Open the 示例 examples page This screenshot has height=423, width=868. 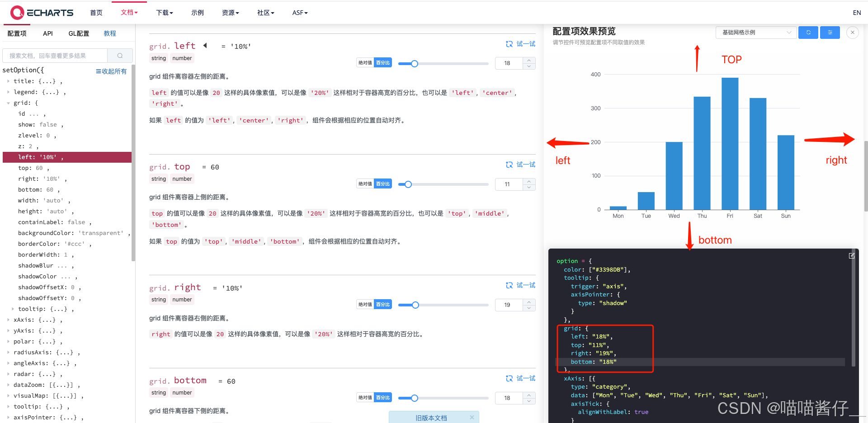click(x=198, y=13)
